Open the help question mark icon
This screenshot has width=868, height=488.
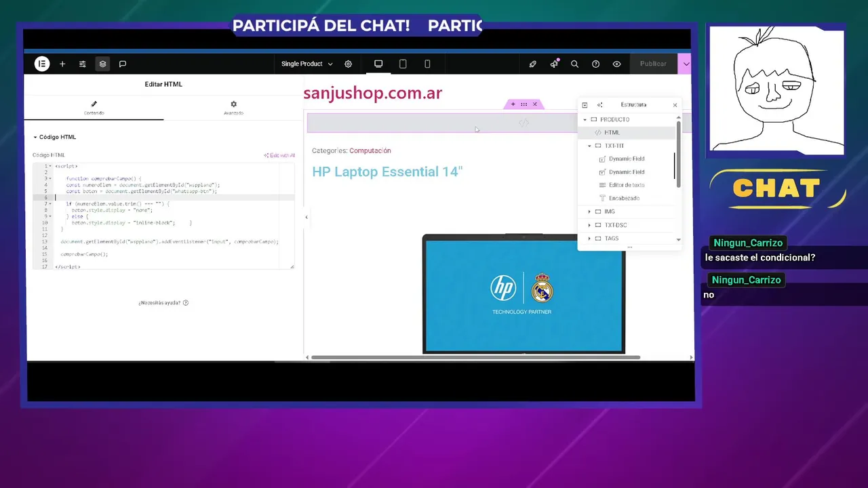pos(595,64)
